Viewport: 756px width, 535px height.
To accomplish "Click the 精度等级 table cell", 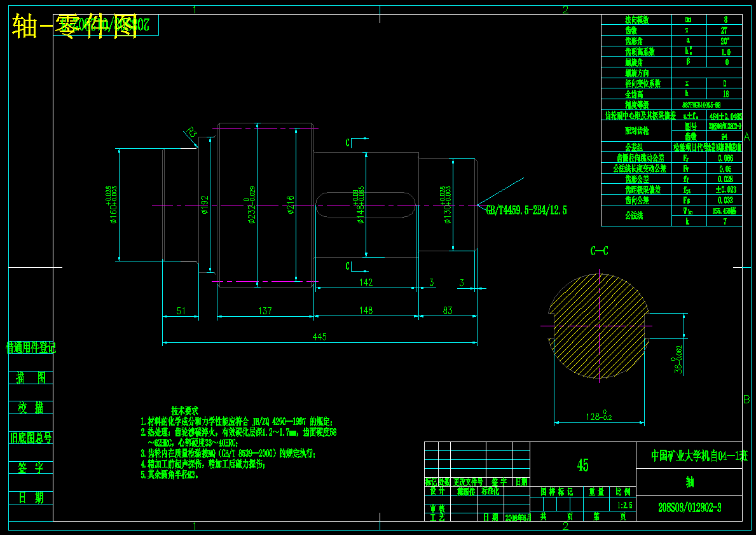I will (636, 105).
